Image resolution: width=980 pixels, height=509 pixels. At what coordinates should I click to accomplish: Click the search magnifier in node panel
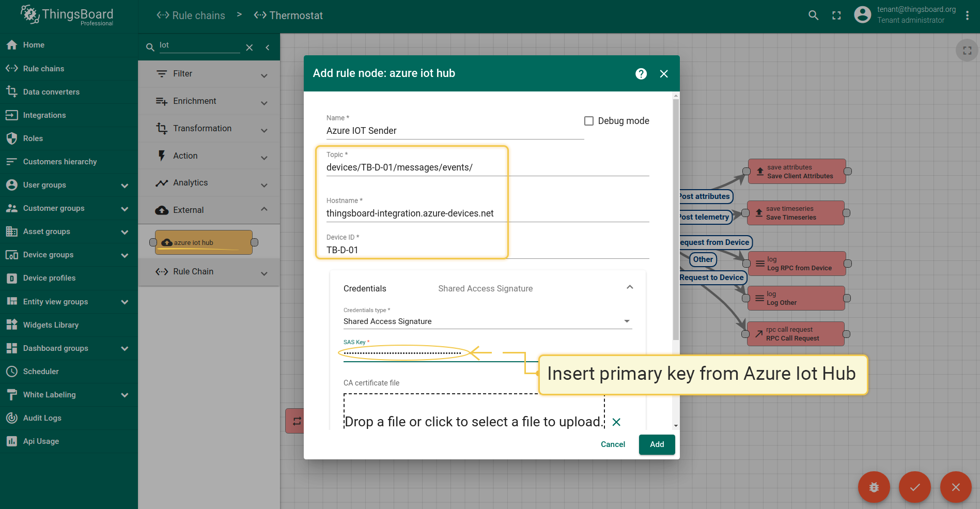150,47
